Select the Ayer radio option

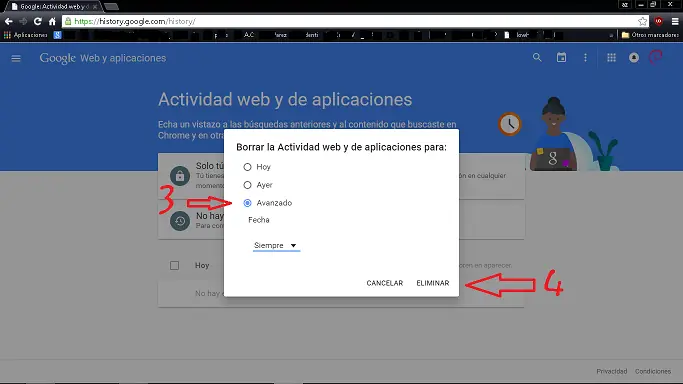point(247,185)
